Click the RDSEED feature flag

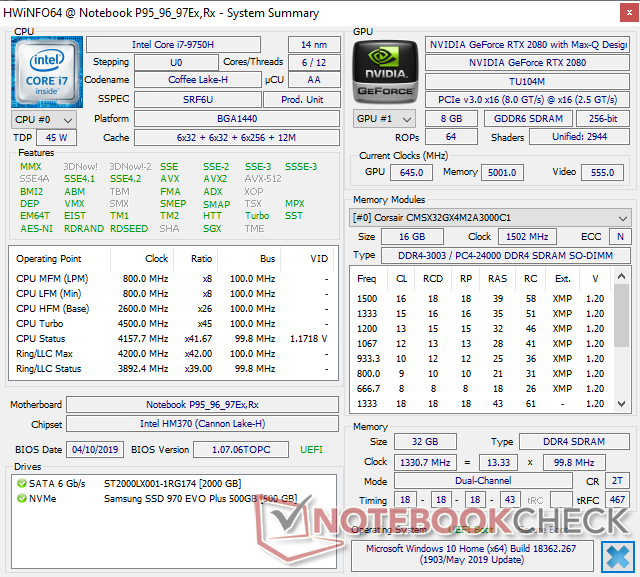click(129, 229)
